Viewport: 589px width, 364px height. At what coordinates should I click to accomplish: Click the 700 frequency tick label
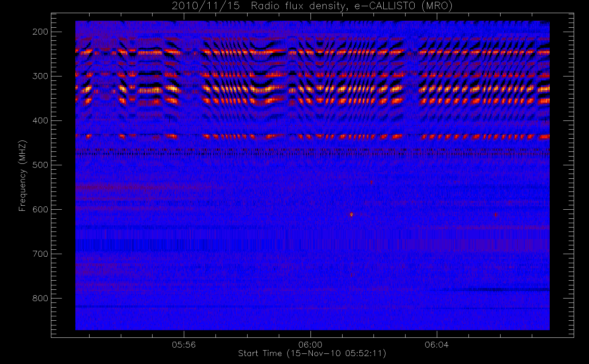point(40,254)
